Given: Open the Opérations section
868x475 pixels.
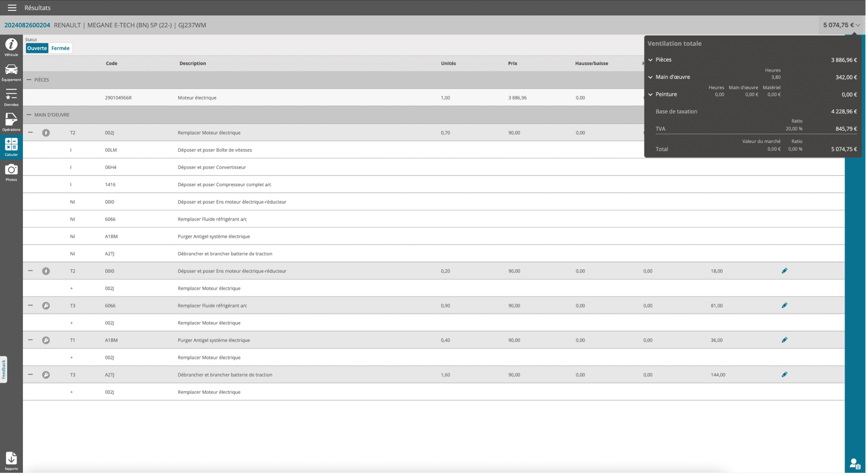Looking at the screenshot, I should tap(11, 122).
